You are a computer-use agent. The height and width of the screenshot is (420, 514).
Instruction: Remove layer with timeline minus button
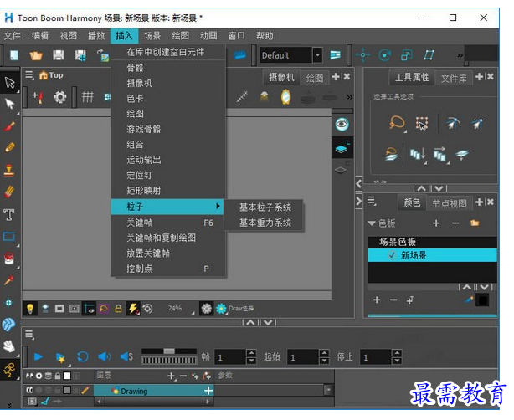click(x=183, y=376)
